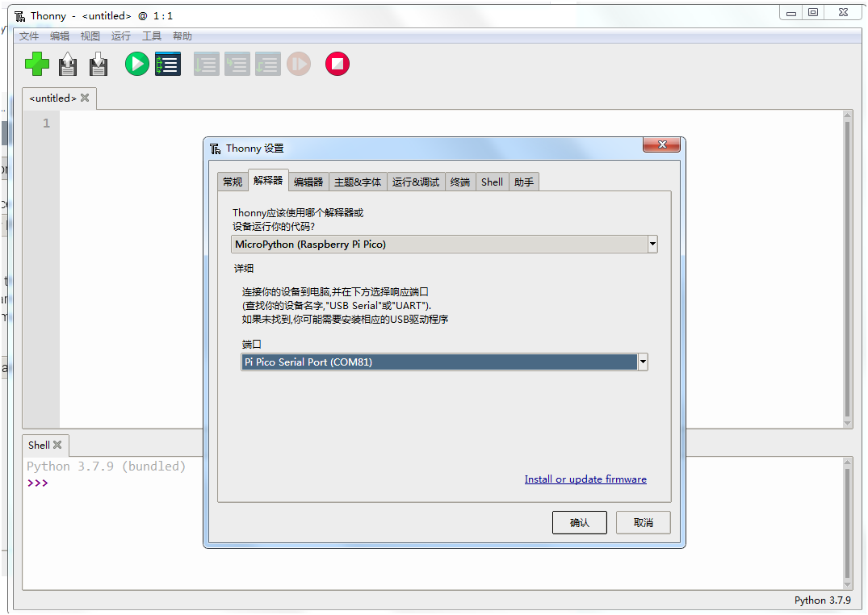Open the 运行 menu
Viewport: 868px width, 615px height.
(x=120, y=36)
